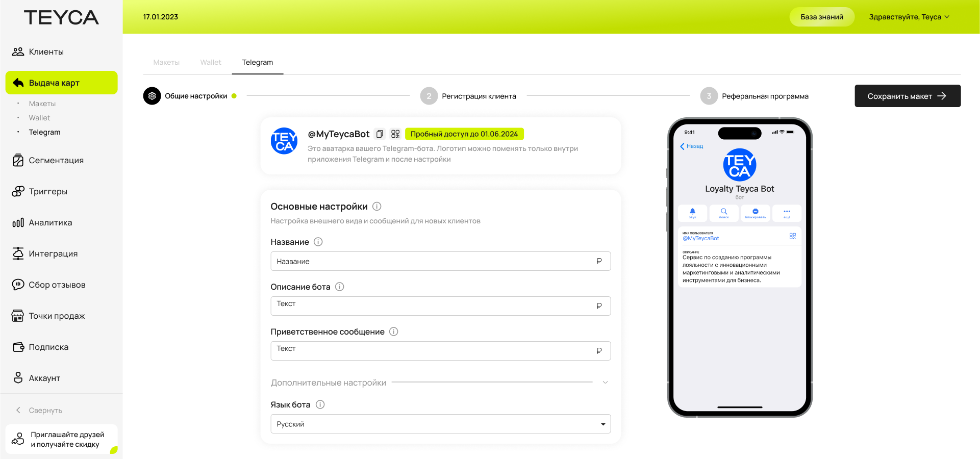
Task: Expand Дополнительные настройки section
Action: pos(605,382)
